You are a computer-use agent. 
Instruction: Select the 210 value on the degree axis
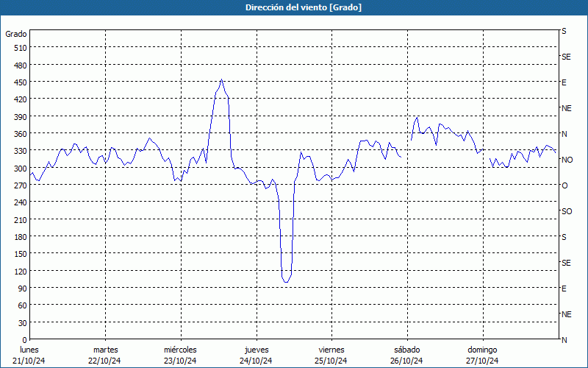[21, 219]
